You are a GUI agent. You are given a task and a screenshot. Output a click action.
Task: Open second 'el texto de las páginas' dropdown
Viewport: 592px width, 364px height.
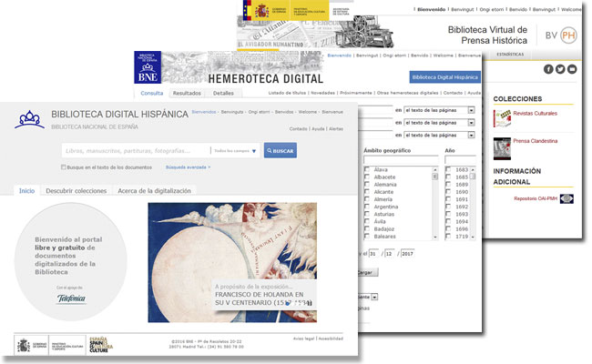[x=440, y=123]
